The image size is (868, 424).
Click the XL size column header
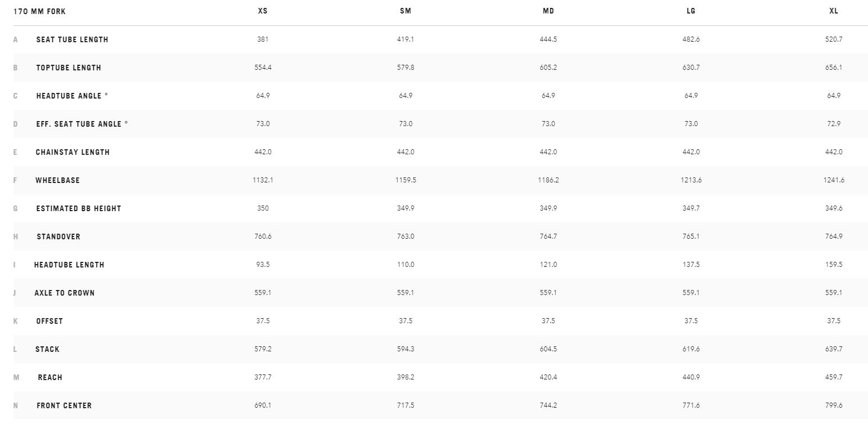click(834, 11)
